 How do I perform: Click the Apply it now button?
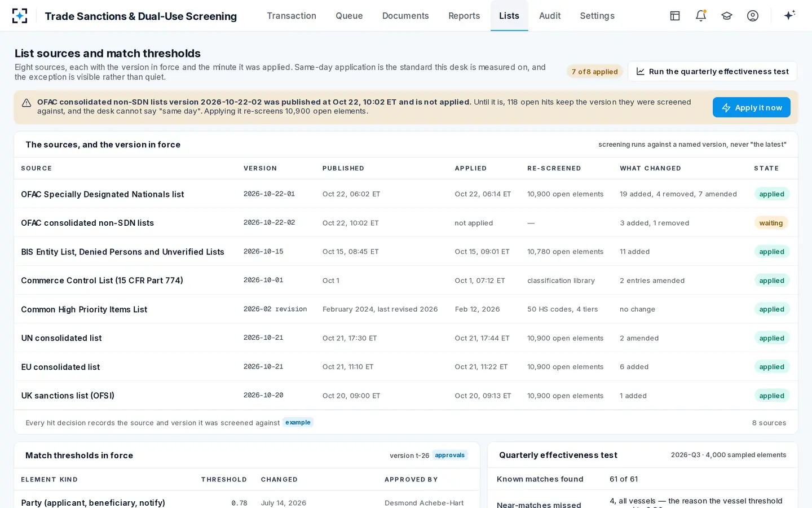click(751, 107)
